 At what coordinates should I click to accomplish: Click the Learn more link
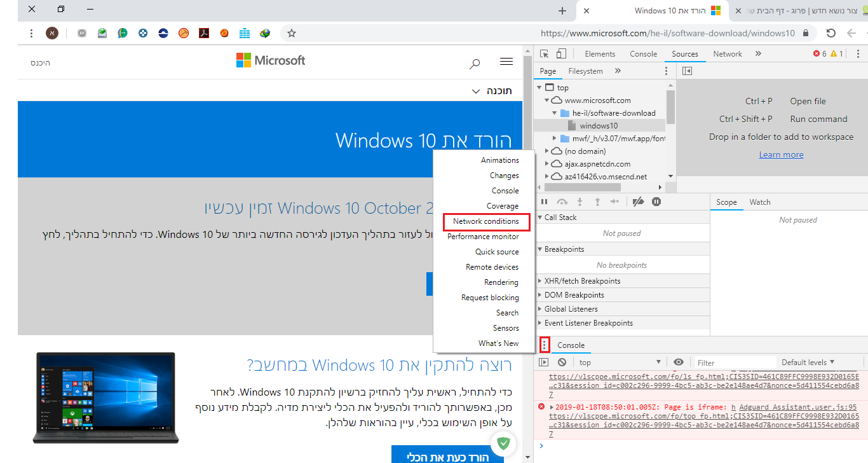781,155
